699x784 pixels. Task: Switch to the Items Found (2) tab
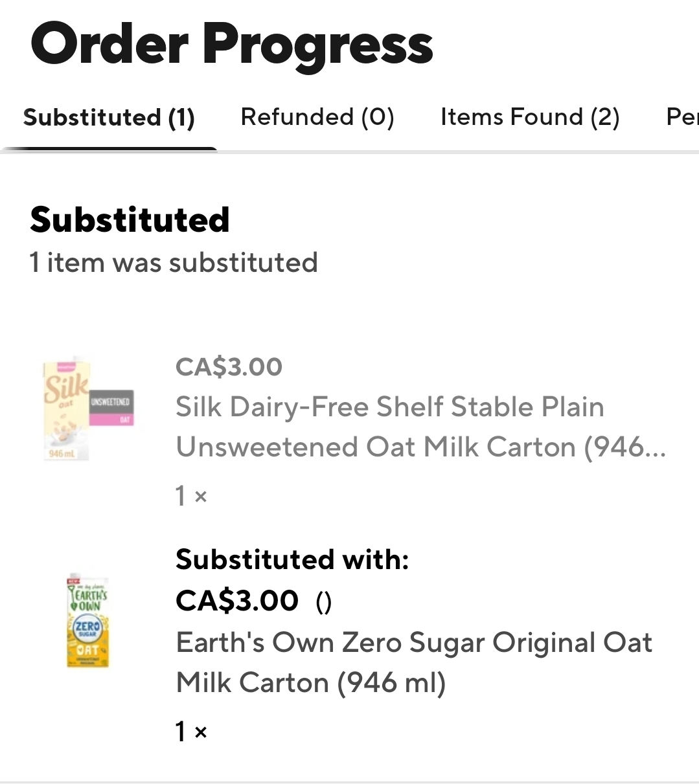530,117
